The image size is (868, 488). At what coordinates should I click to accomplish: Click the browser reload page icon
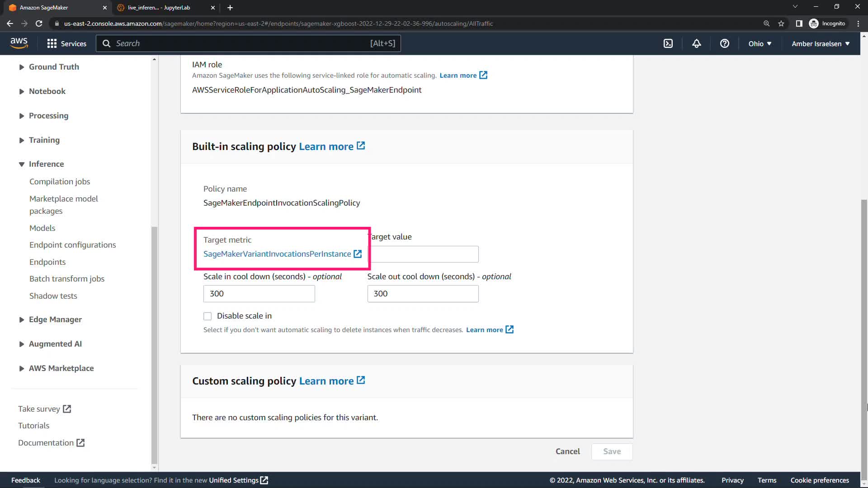(39, 23)
